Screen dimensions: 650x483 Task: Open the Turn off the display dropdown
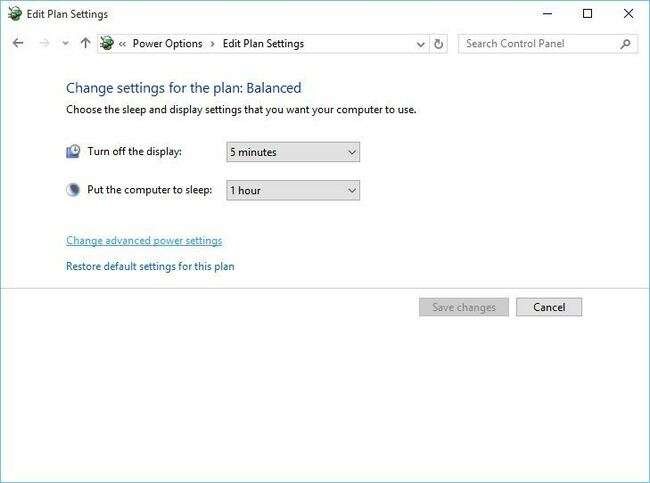[x=293, y=152]
